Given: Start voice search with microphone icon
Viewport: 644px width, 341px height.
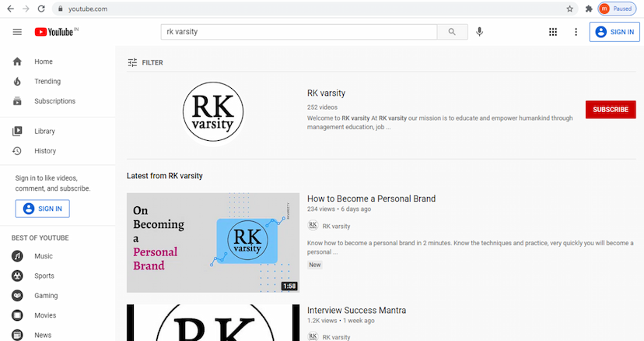Looking at the screenshot, I should (480, 32).
